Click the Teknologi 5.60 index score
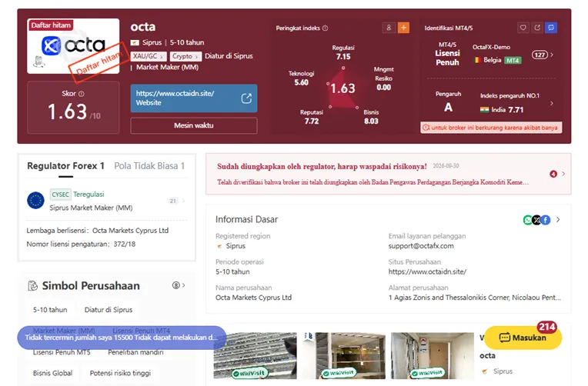The height and width of the screenshot is (386, 588). (301, 78)
